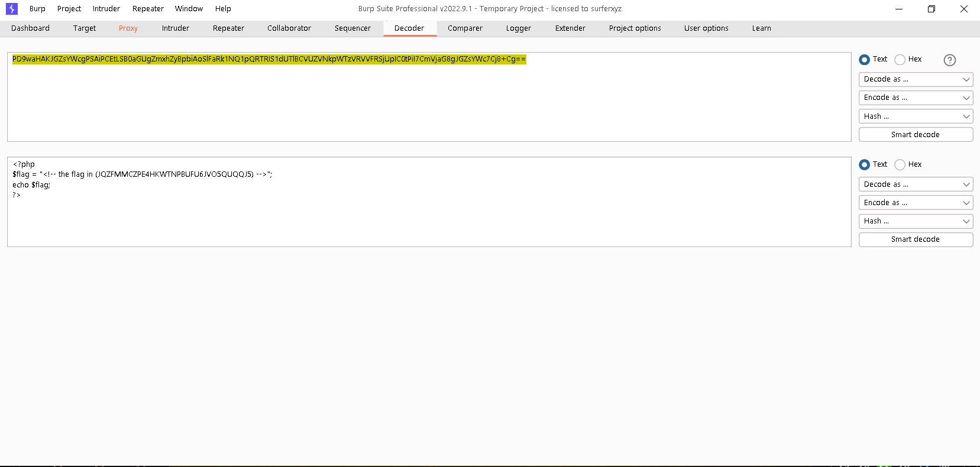
Task: Switch to the Proxy tab
Action: (128, 28)
